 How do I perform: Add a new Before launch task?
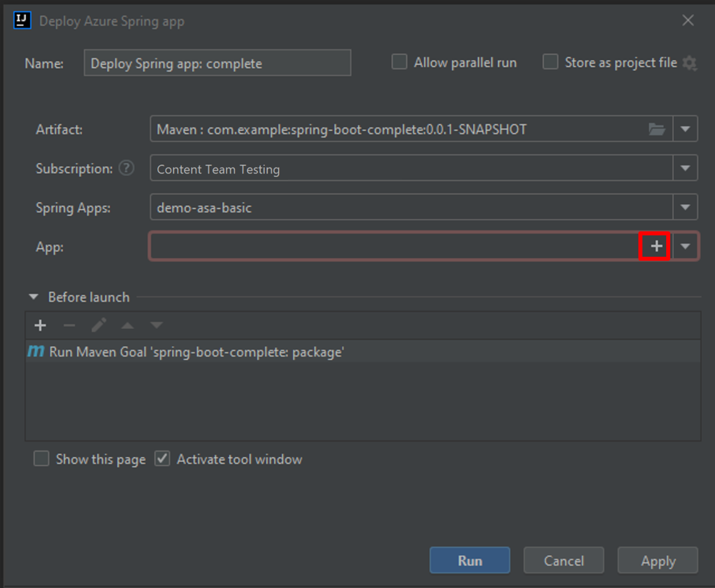39,325
